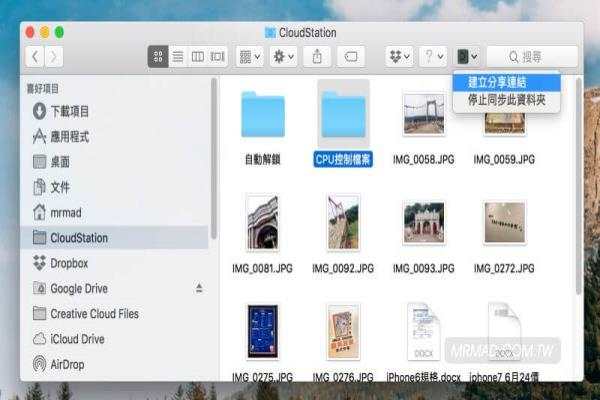Select the IMG_0275.JPG thumbnail
This screenshot has height=400, width=600.
[262, 331]
